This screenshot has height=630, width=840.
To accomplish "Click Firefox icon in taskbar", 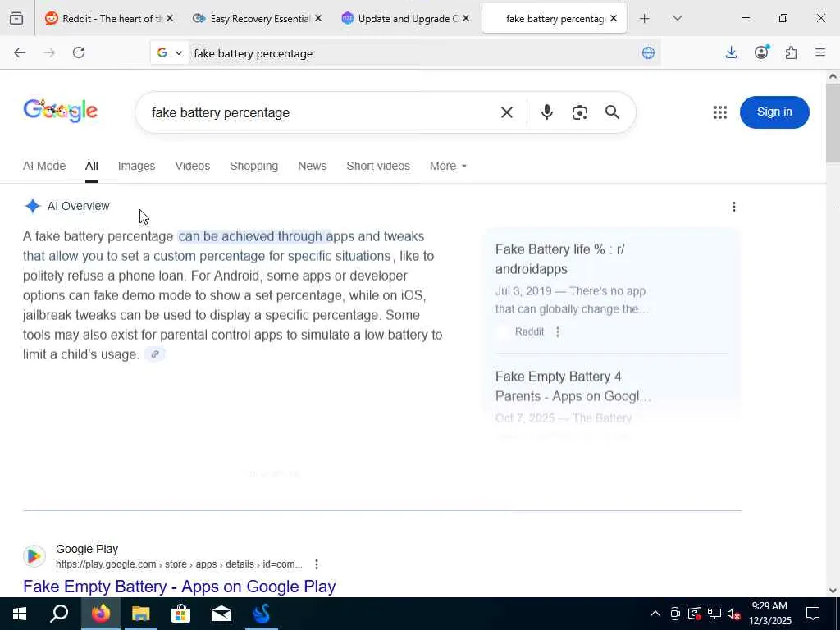I will (x=100, y=614).
